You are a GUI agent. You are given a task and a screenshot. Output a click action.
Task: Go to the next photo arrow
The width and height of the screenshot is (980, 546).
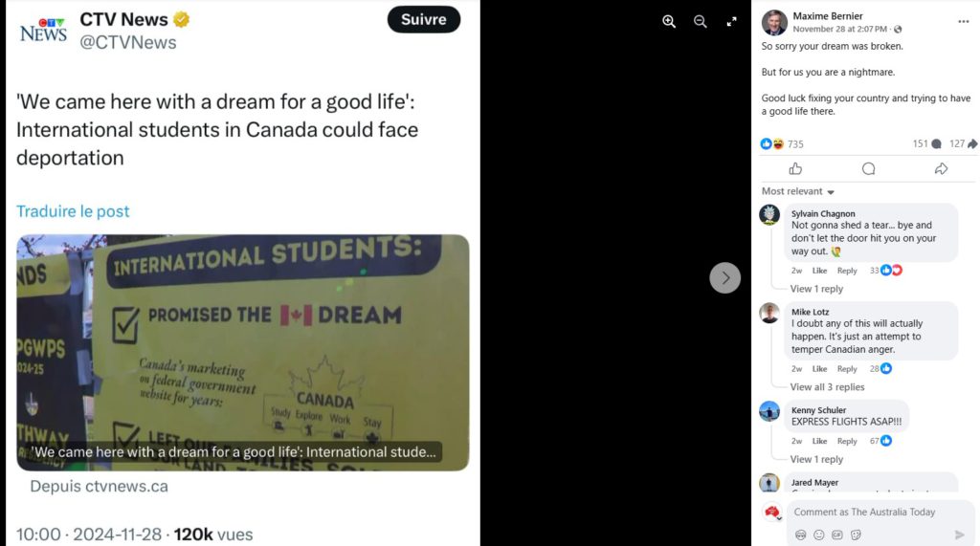tap(725, 277)
